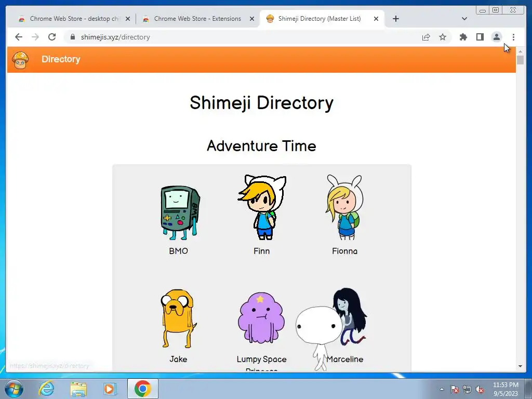The image size is (532, 399).
Task: Click the mushroom logo in orange header
Action: pyautogui.click(x=20, y=60)
